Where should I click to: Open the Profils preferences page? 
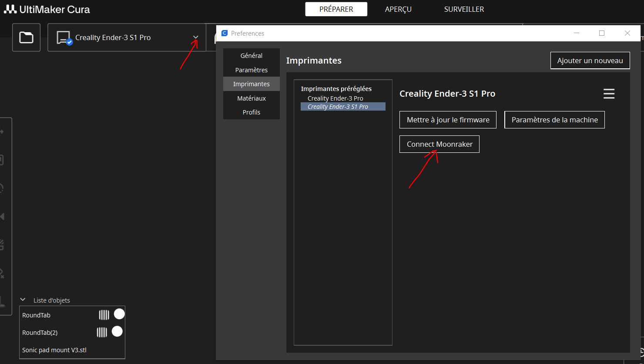252,112
